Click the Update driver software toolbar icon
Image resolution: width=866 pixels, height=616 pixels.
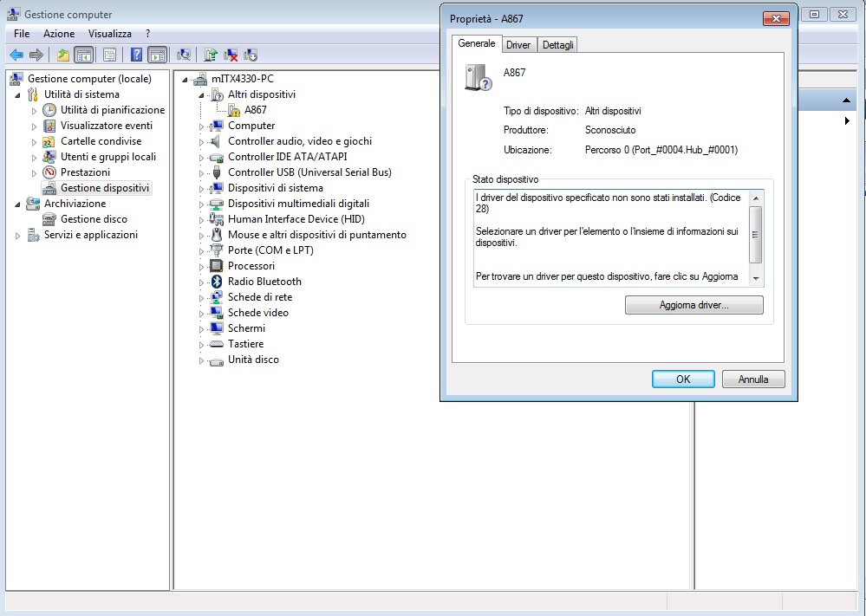211,55
